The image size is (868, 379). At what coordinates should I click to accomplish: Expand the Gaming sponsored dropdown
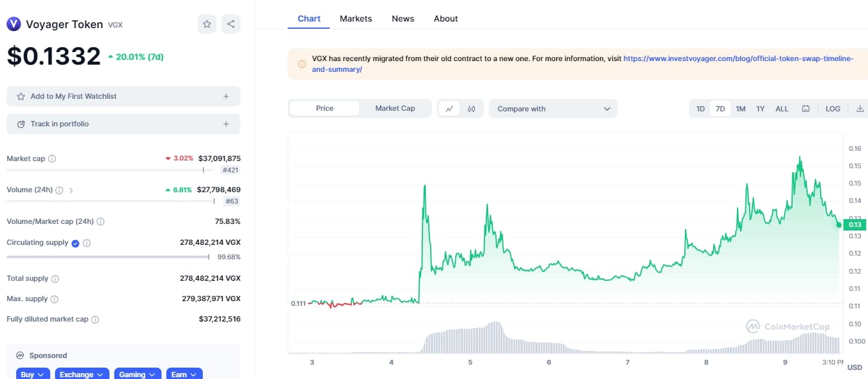click(x=138, y=374)
